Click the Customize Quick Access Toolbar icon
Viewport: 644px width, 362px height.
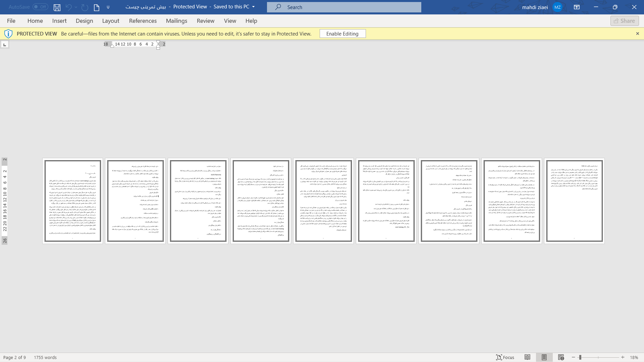108,7
